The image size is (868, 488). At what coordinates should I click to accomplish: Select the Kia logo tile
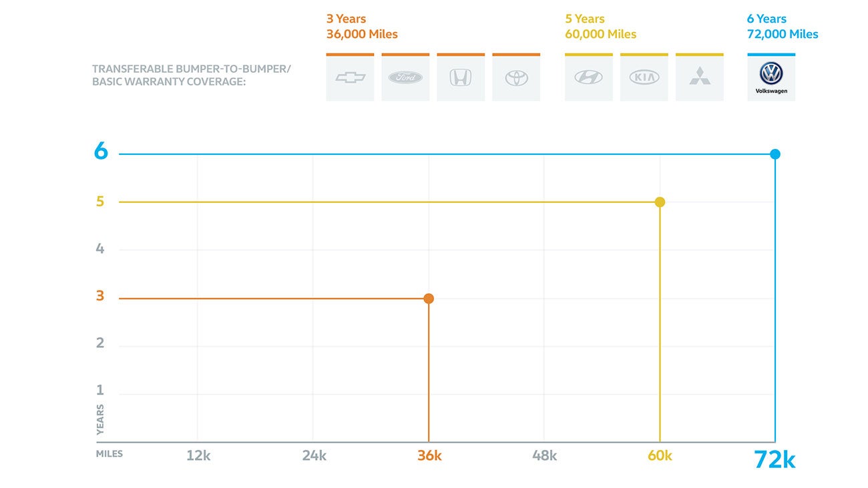coord(644,77)
